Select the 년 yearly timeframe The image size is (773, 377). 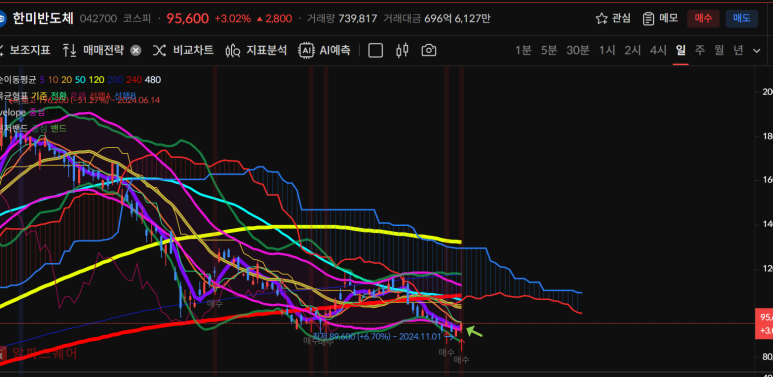738,50
